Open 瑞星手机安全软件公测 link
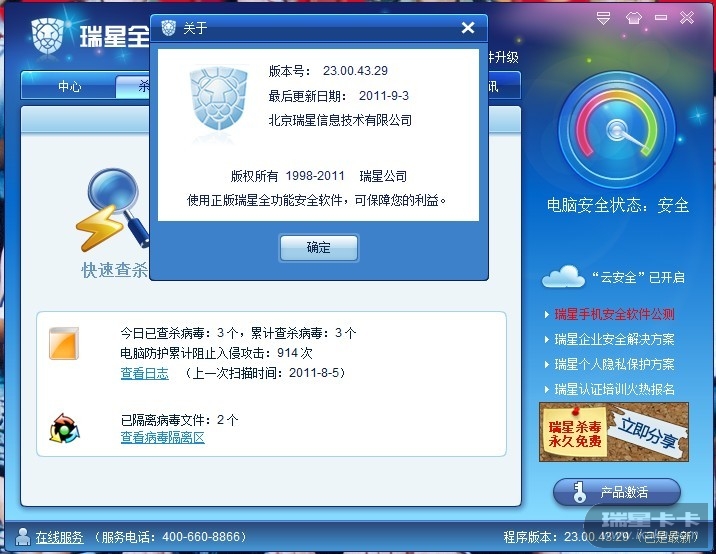The height and width of the screenshot is (554, 716). pyautogui.click(x=614, y=314)
